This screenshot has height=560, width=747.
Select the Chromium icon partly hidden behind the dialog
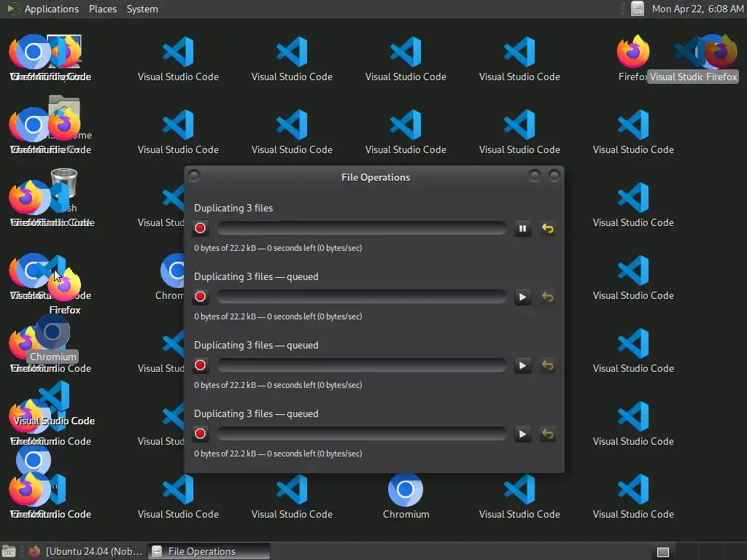(x=172, y=271)
